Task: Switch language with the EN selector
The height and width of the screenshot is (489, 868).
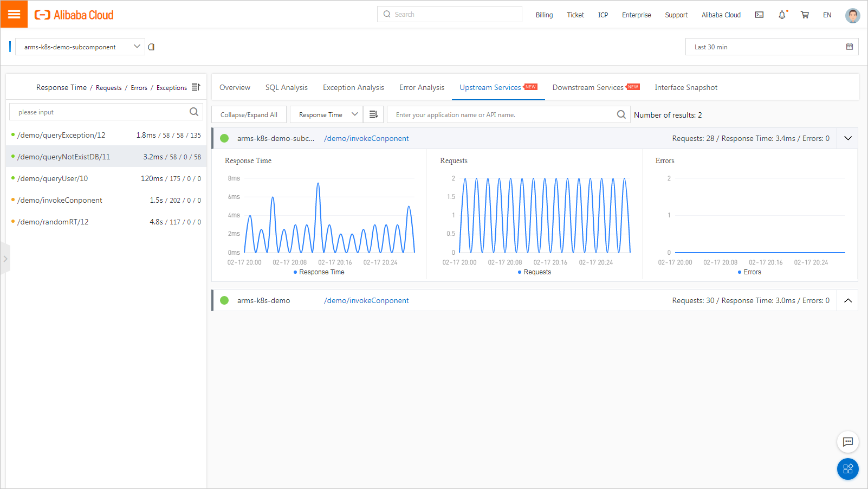Action: click(827, 15)
